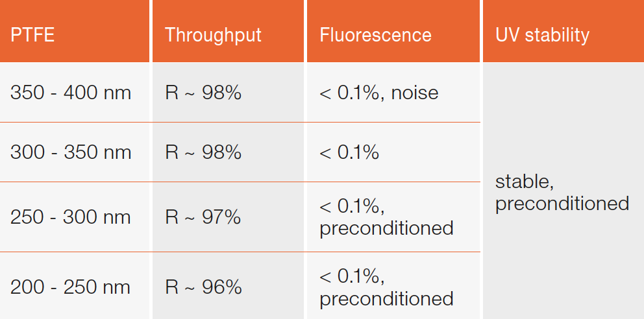Image resolution: width=644 pixels, height=319 pixels.
Task: Click the R ~ 97% throughput value
Action: (203, 217)
